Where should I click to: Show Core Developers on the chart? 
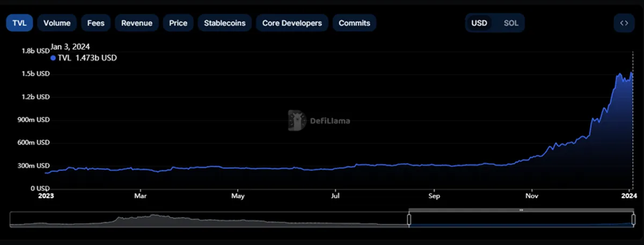(292, 23)
